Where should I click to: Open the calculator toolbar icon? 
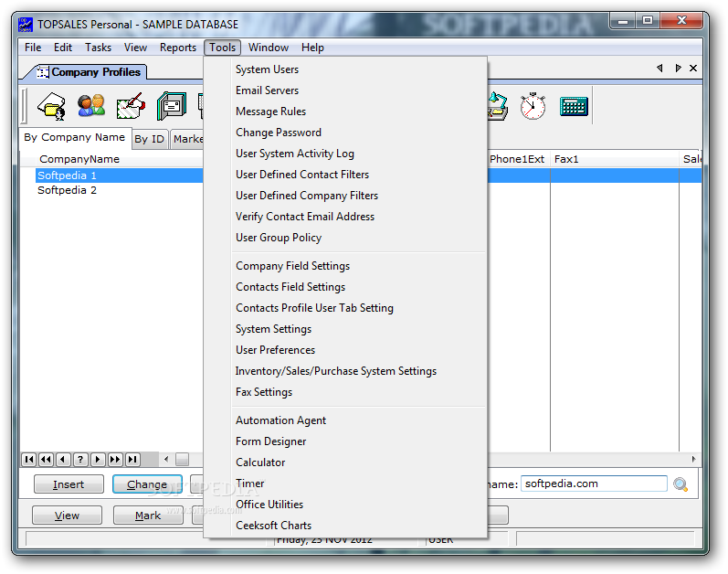pyautogui.click(x=574, y=106)
